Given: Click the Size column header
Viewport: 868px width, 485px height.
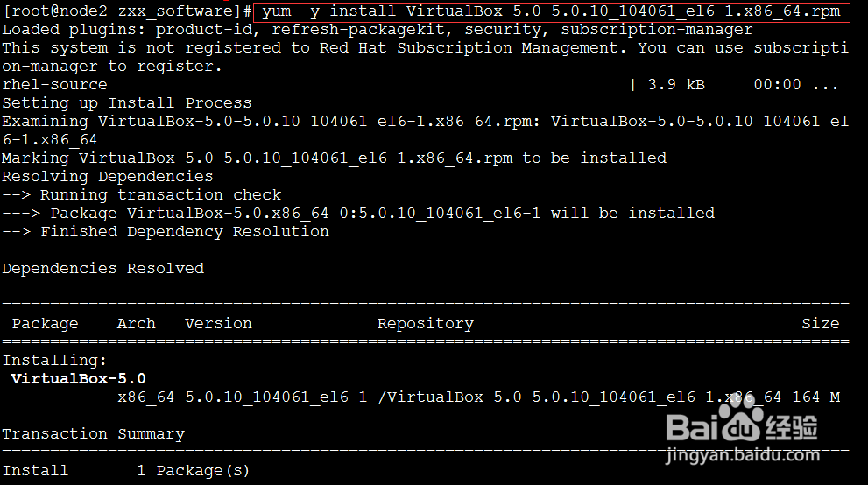Looking at the screenshot, I should pyautogui.click(x=820, y=324).
